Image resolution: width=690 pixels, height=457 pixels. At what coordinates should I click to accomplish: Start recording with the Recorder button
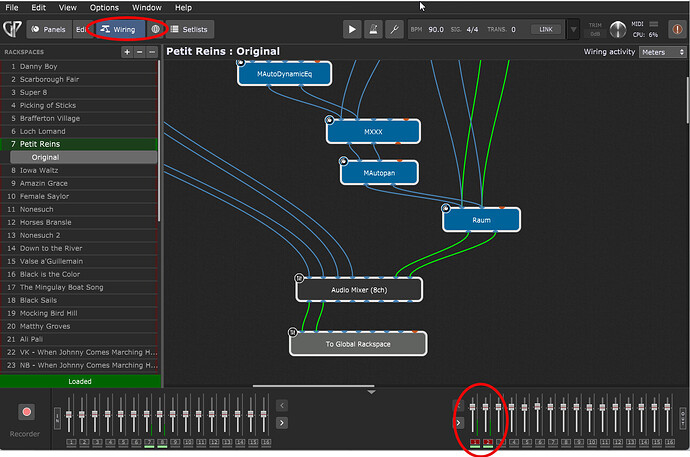(x=26, y=412)
